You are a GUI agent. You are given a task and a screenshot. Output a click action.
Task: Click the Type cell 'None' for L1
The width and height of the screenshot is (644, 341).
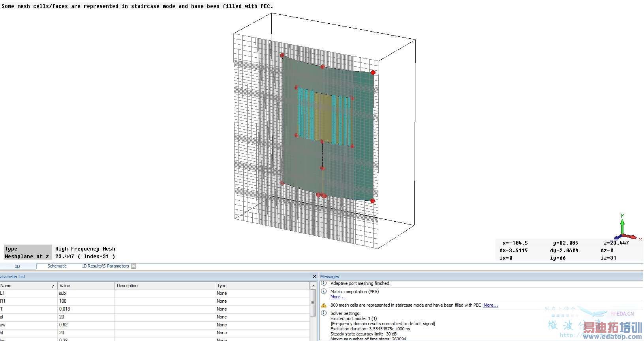pos(263,293)
